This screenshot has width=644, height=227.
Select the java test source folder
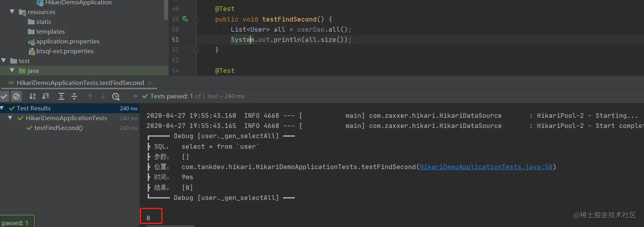pos(33,71)
